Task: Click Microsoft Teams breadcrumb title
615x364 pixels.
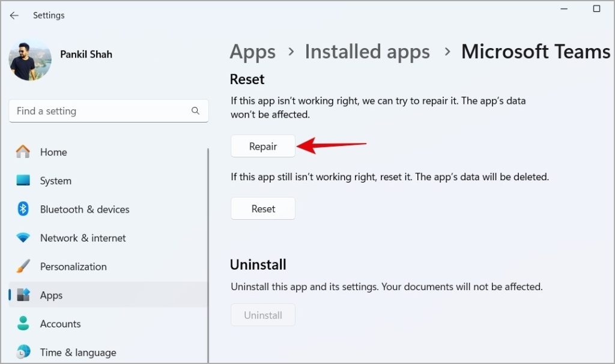Action: click(x=536, y=52)
